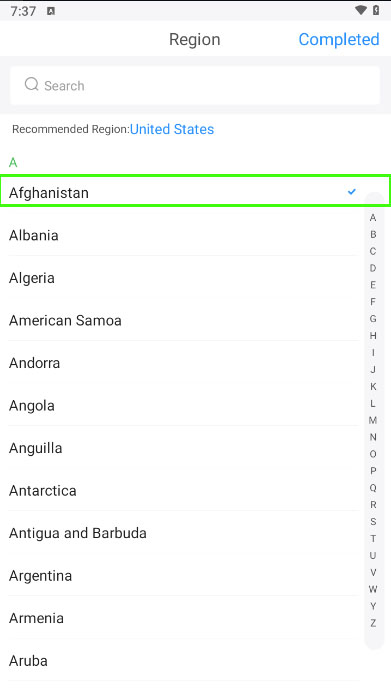
Task: Tap the Wi-Fi status icon
Action: [x=361, y=10]
